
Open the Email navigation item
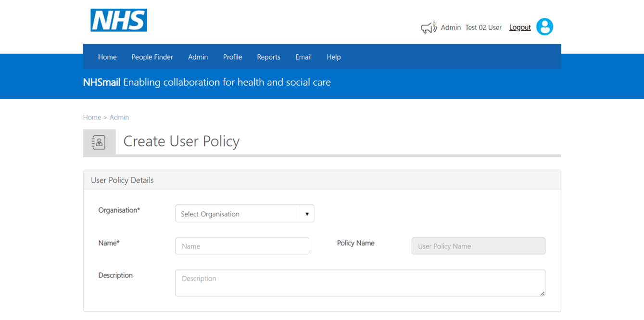pos(303,57)
